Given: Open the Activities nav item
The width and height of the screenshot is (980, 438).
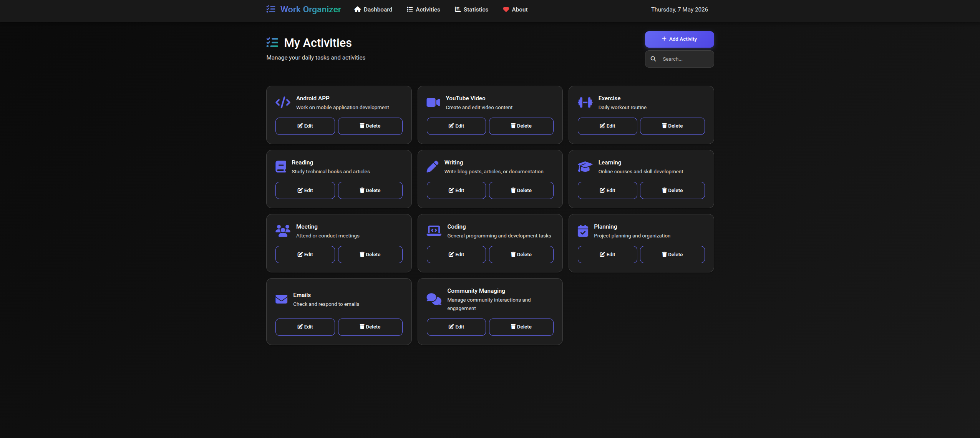Looking at the screenshot, I should click(423, 10).
